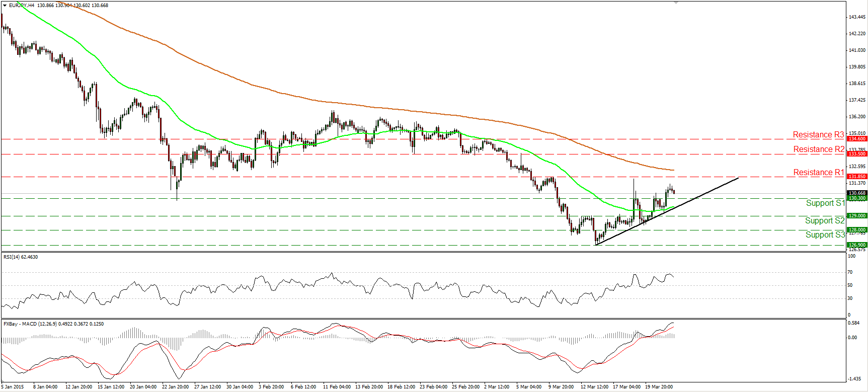Click the 138.615 price scale value

pyautogui.click(x=857, y=84)
